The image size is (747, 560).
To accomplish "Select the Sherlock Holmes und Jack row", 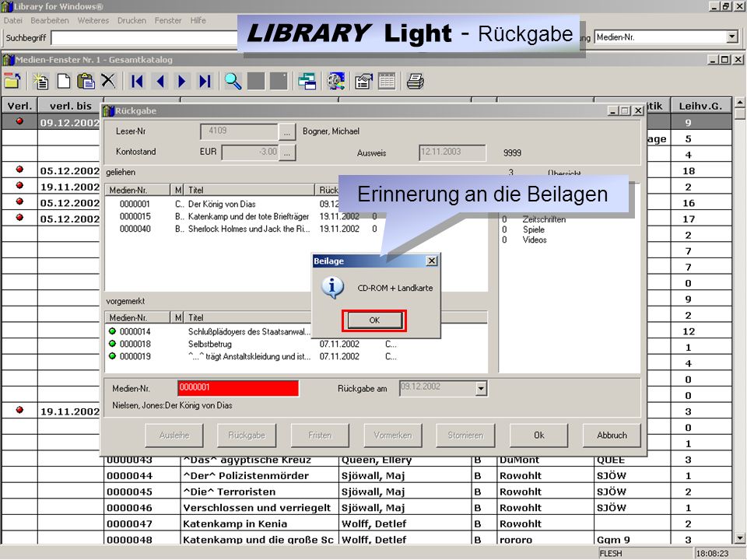I will pos(296,229).
